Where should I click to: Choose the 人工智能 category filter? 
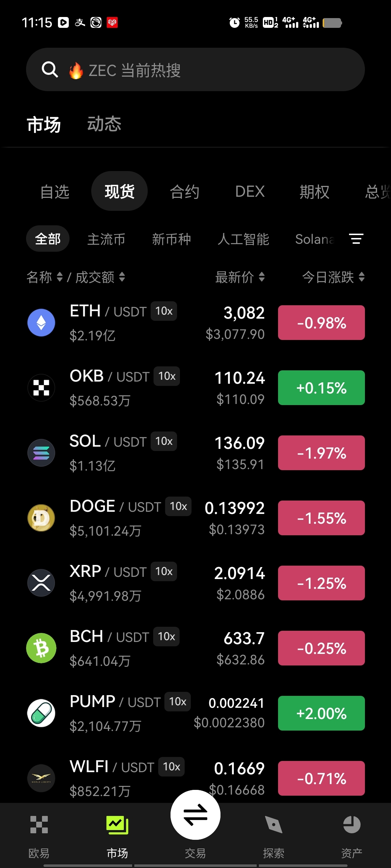coord(243,239)
